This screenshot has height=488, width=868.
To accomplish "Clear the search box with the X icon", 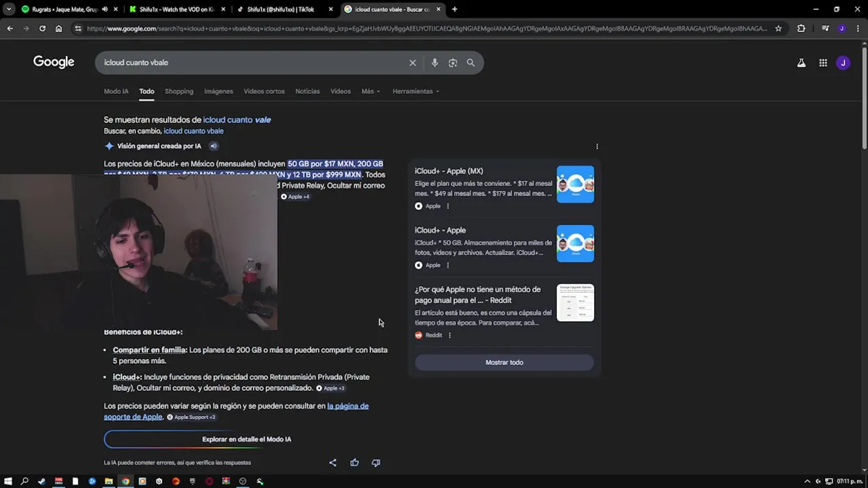I will point(412,62).
